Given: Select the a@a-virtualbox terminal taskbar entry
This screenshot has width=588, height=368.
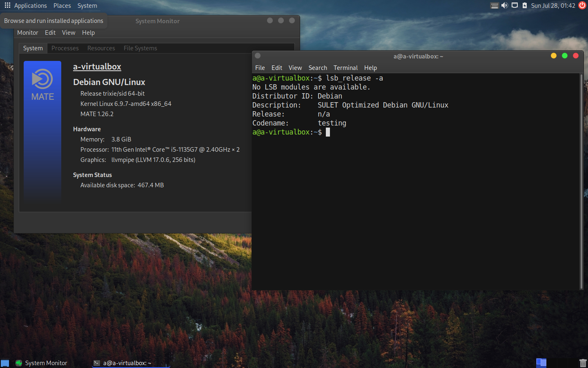Looking at the screenshot, I should tap(131, 363).
